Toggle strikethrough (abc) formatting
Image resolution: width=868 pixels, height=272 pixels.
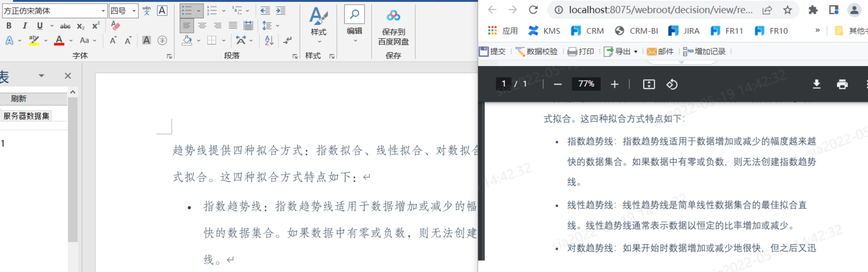pos(65,26)
